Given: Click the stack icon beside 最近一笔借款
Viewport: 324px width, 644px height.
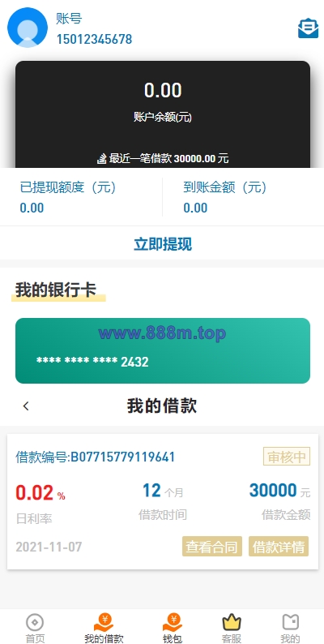Looking at the screenshot, I should [x=102, y=158].
